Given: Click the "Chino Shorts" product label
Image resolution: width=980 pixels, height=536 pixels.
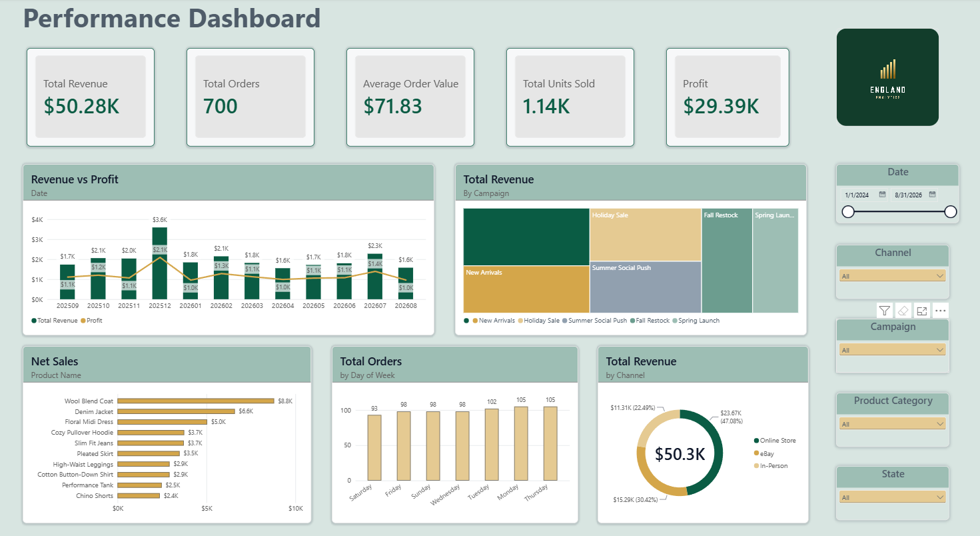Looking at the screenshot, I should coord(95,496).
